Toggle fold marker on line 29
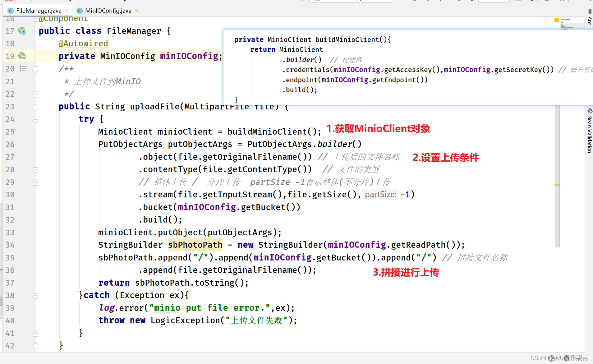The width and height of the screenshot is (593, 364). 35,182
